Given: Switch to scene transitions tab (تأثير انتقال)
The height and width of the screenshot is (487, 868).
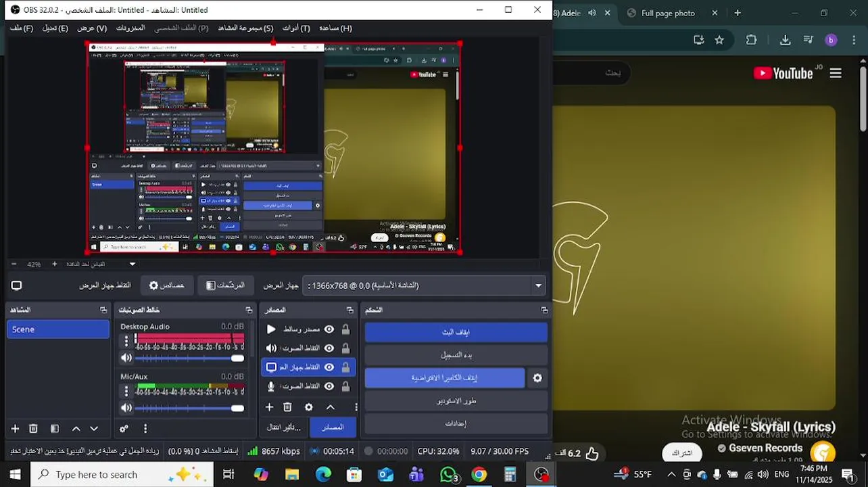Looking at the screenshot, I should 285,427.
